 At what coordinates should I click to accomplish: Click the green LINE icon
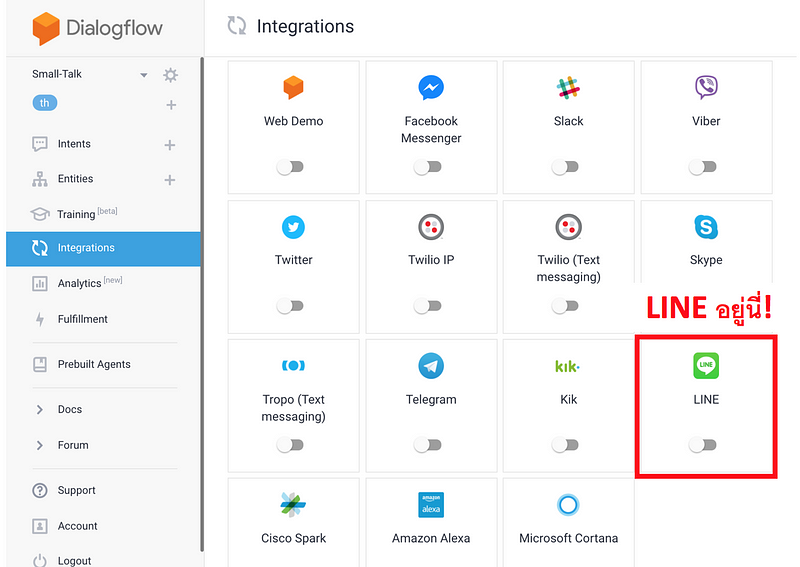pos(706,366)
